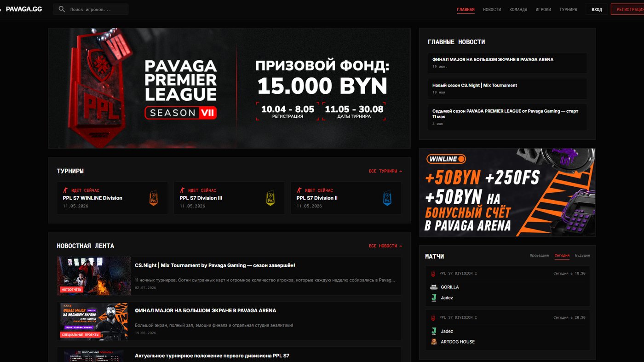Click Jadez logo in the 18:30 match
This screenshot has height=362, width=644.
434,298
